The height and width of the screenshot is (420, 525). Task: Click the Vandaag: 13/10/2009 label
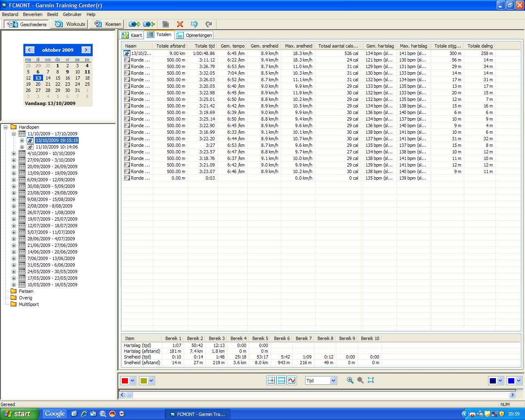click(x=50, y=103)
